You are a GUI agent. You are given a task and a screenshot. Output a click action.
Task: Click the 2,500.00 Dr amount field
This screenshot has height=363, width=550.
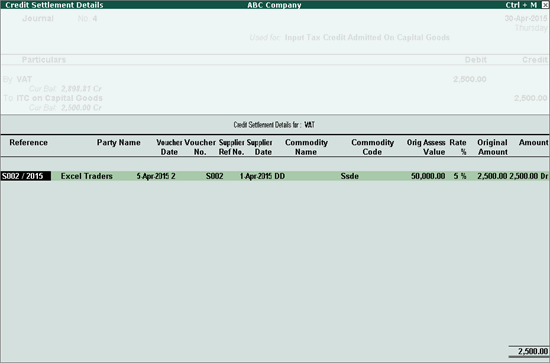(528, 176)
